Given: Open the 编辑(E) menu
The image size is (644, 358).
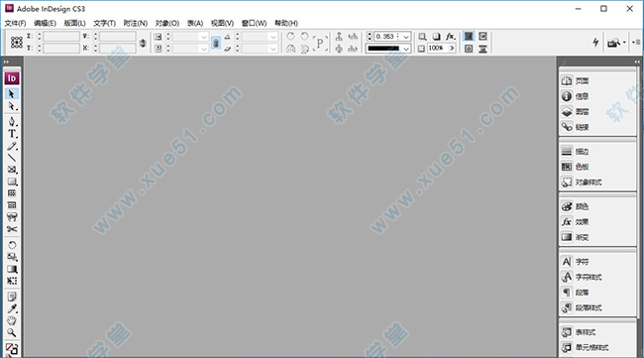Looking at the screenshot, I should tap(45, 23).
